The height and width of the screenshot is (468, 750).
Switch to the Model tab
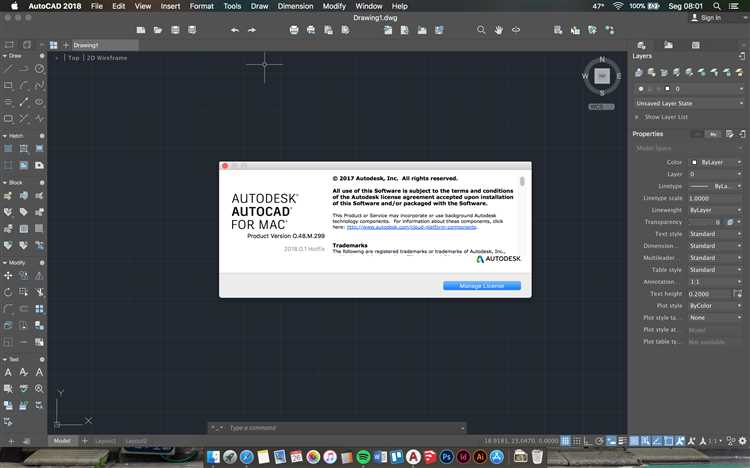pyautogui.click(x=62, y=441)
